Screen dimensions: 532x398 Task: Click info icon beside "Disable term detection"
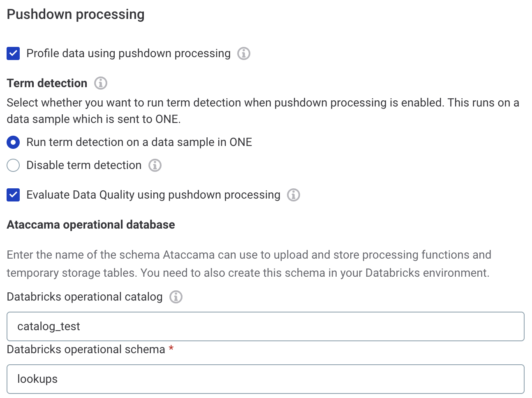tap(155, 165)
